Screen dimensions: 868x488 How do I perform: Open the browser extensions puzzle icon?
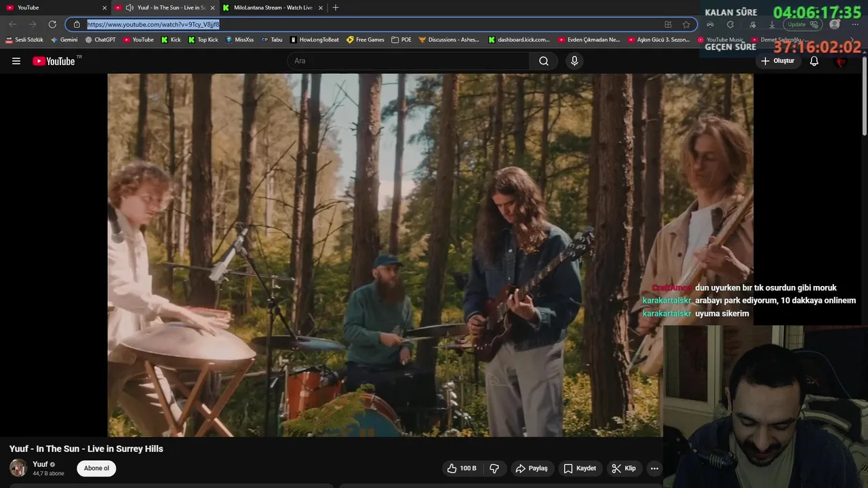point(730,24)
